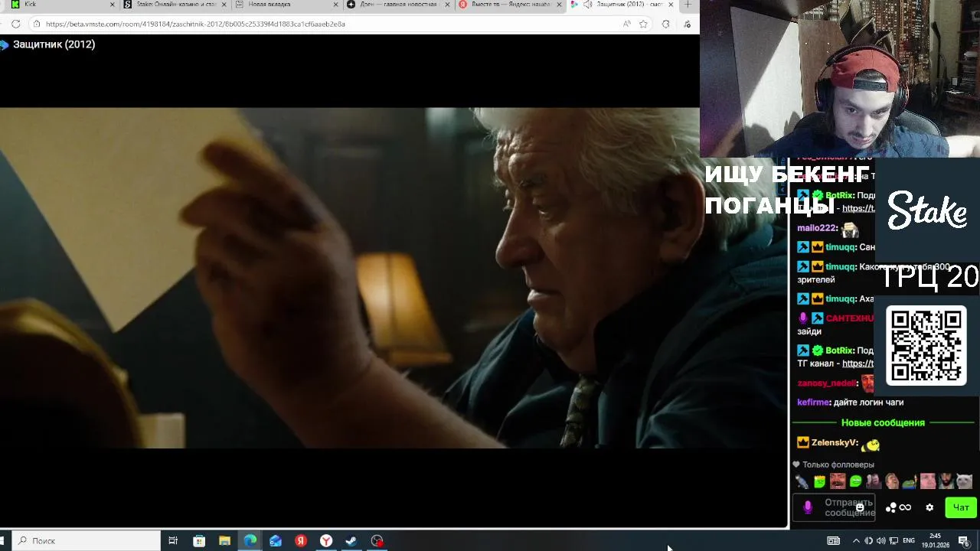Open the read aloud option in address bar

point(627,24)
